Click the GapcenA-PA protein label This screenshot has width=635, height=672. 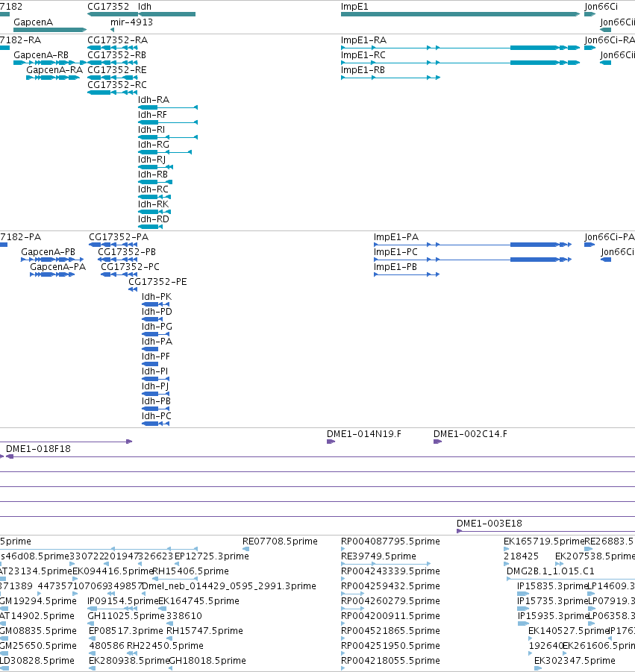[58, 267]
